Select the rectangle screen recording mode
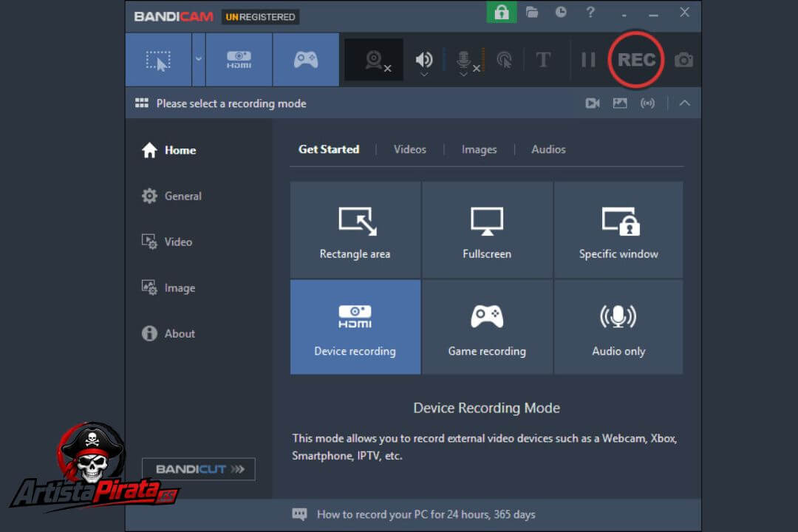Image resolution: width=798 pixels, height=532 pixels. click(158, 60)
